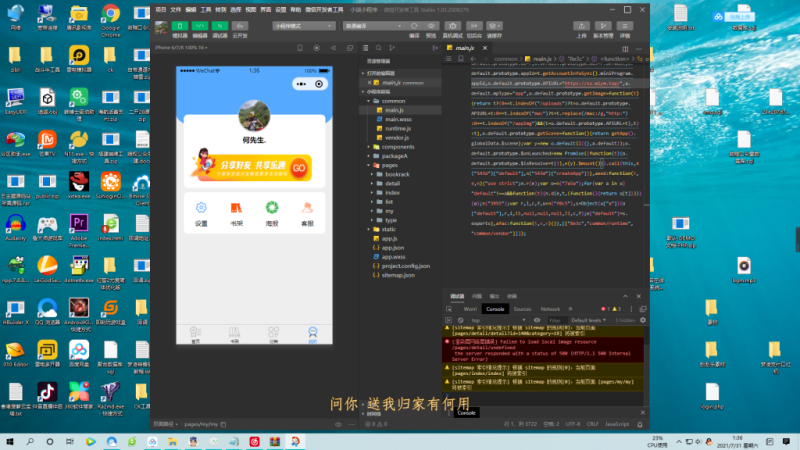Open the source control branch icon

[x=392, y=48]
